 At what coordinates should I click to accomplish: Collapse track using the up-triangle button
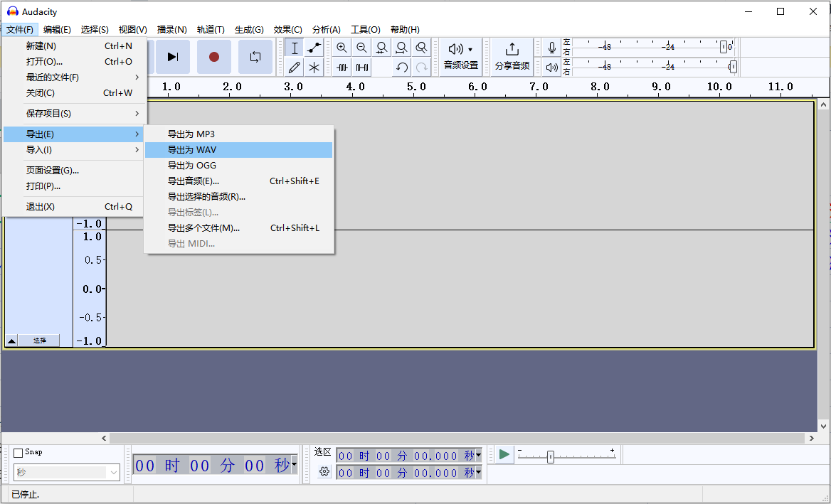[x=11, y=341]
